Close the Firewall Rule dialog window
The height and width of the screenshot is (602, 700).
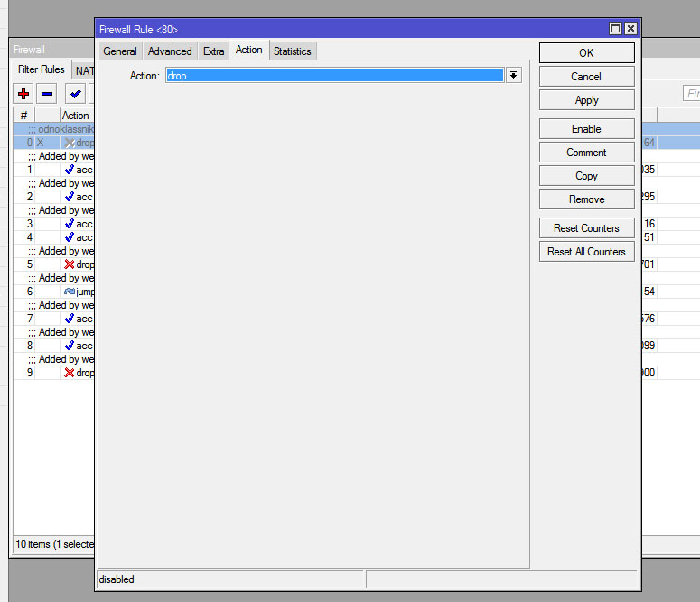click(630, 29)
